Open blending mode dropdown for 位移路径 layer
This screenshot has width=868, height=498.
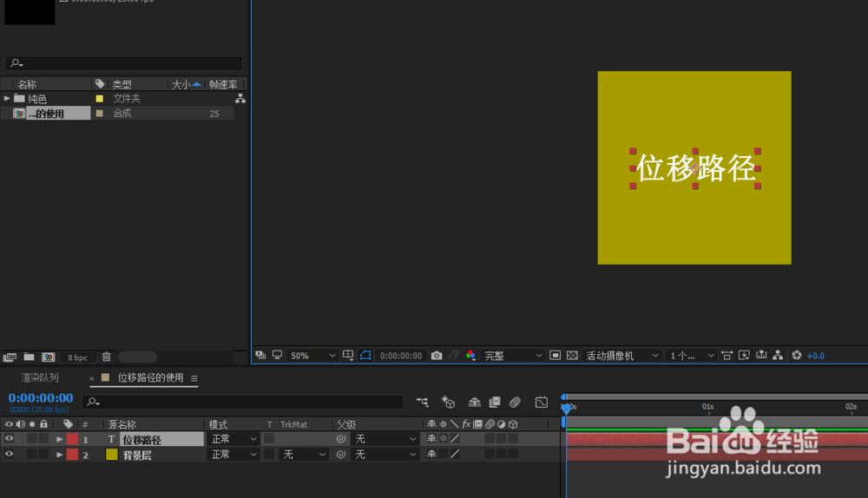coord(233,439)
